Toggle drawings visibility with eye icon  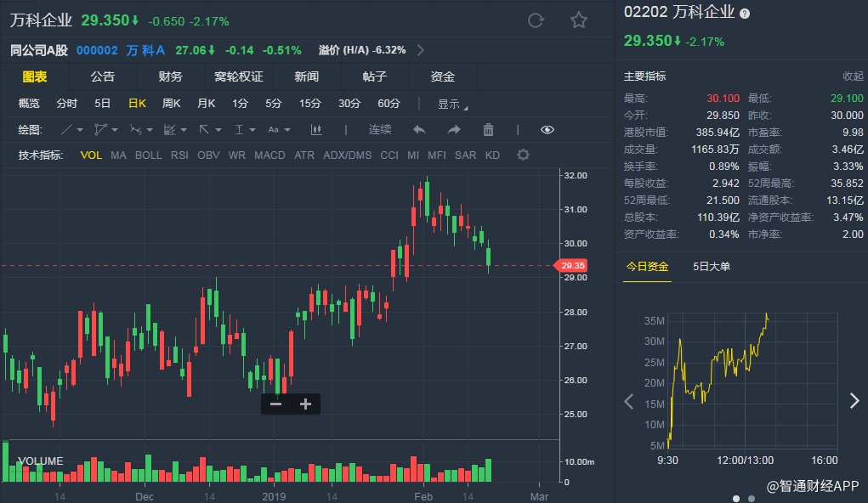(x=547, y=130)
